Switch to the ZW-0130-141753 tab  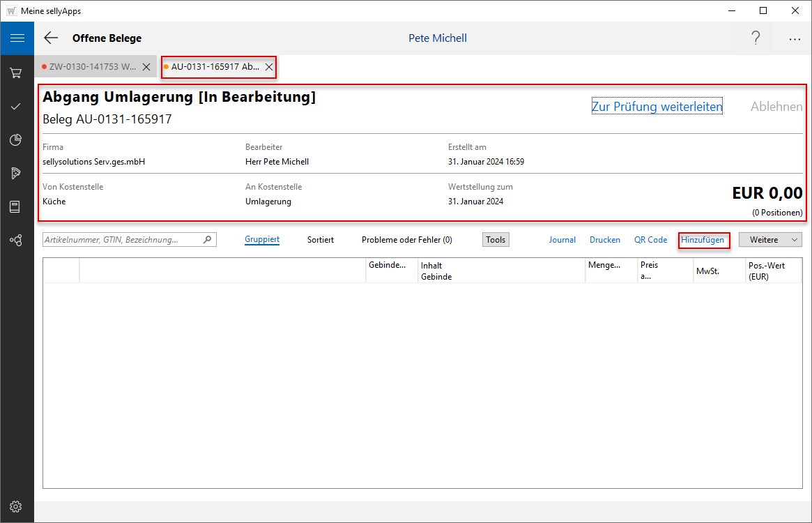(x=91, y=67)
